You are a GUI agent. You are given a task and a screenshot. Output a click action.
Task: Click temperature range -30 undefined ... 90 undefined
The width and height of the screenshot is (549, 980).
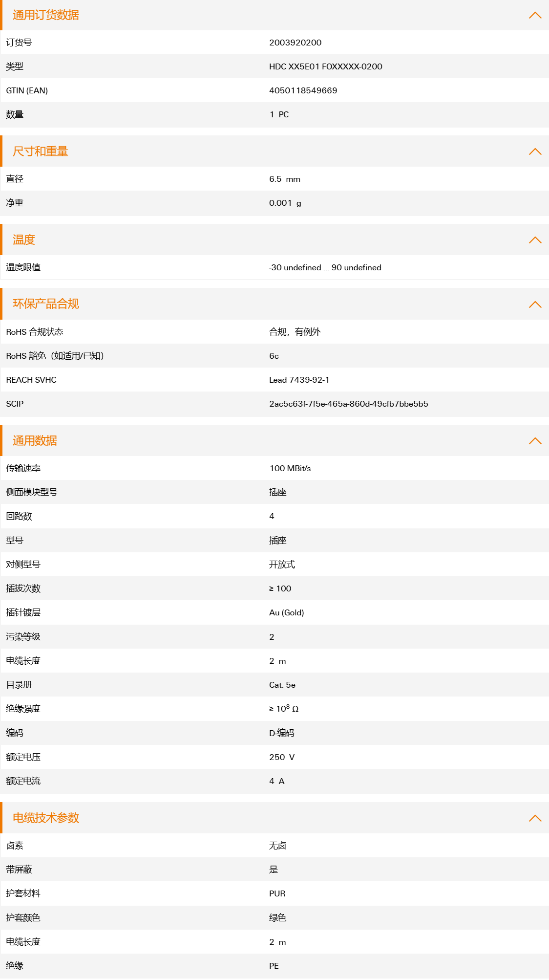pos(325,267)
